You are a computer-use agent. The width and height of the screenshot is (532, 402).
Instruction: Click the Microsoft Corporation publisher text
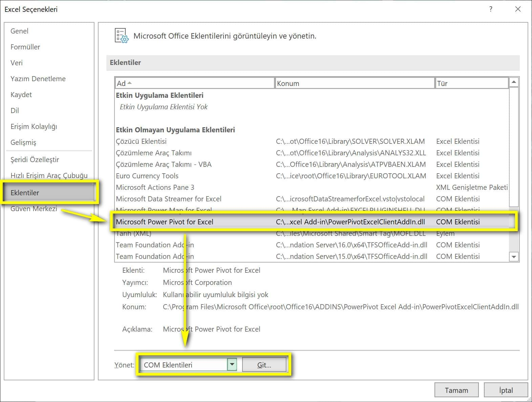(x=197, y=283)
